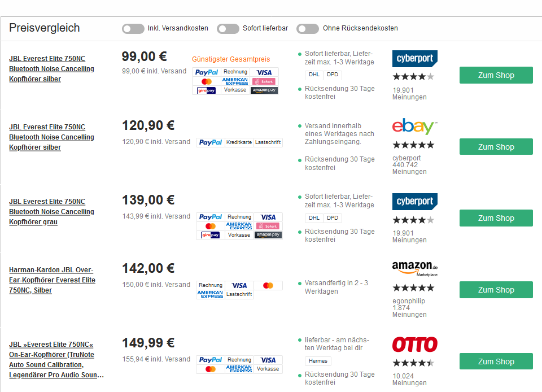The width and height of the screenshot is (542, 392).
Task: Open the Harman-Kardon JBL Over-Ear product link
Action: point(52,280)
